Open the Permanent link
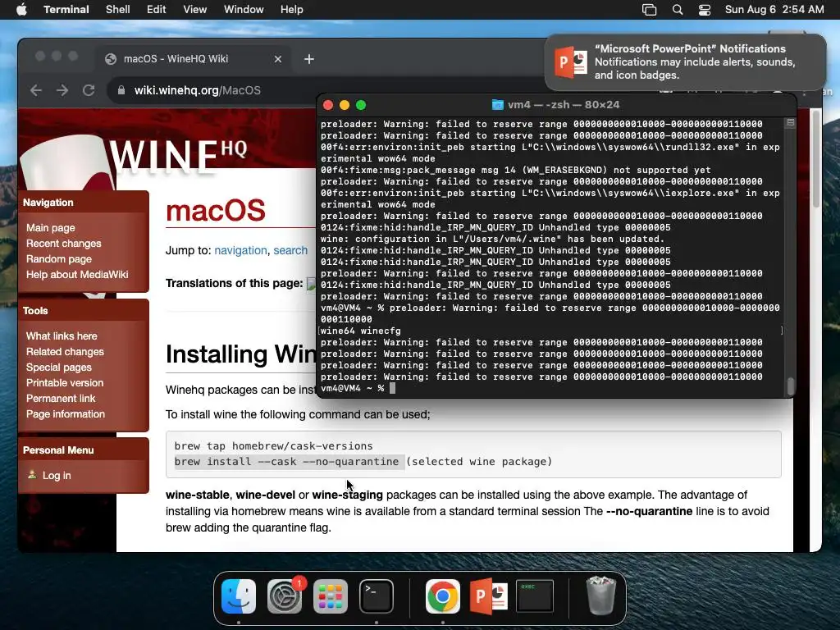The width and height of the screenshot is (840, 630). (61, 398)
